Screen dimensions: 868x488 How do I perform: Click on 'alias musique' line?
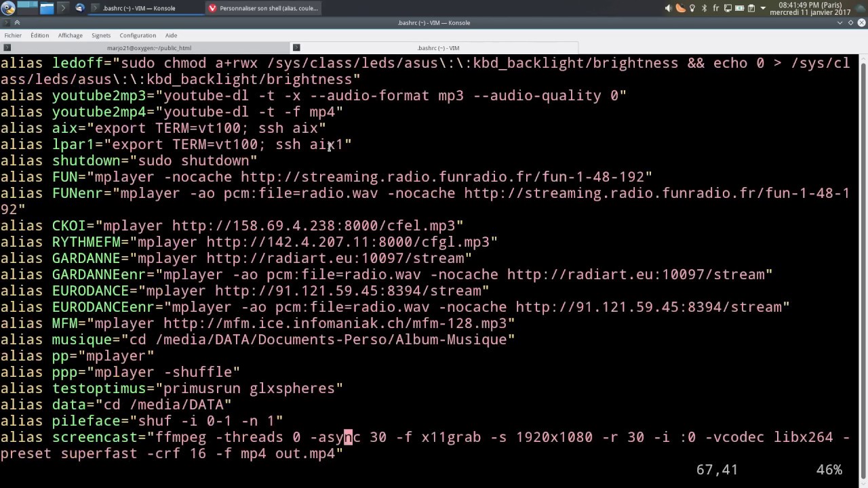pyautogui.click(x=258, y=340)
